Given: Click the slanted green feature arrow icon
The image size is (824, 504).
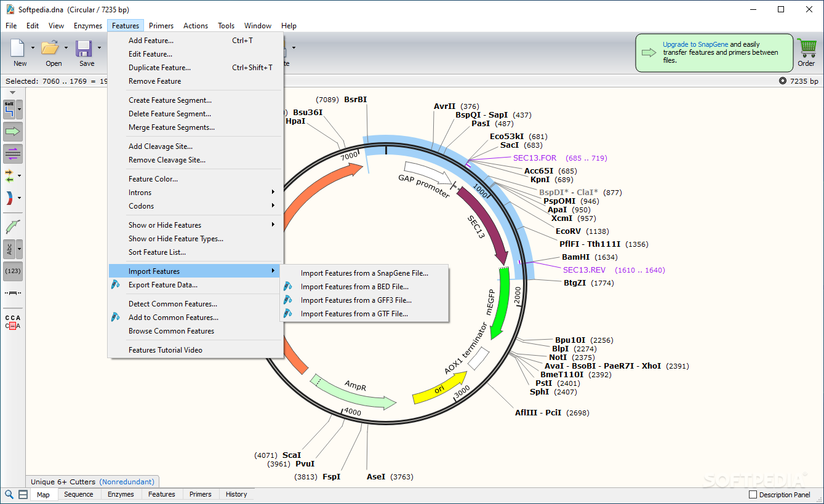Looking at the screenshot, I should click(x=12, y=226).
